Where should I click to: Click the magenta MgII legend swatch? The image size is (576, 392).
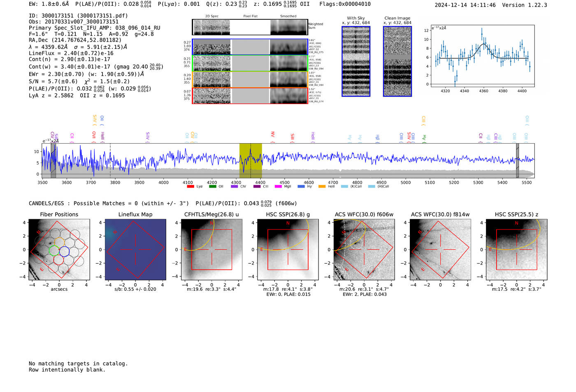[279, 186]
